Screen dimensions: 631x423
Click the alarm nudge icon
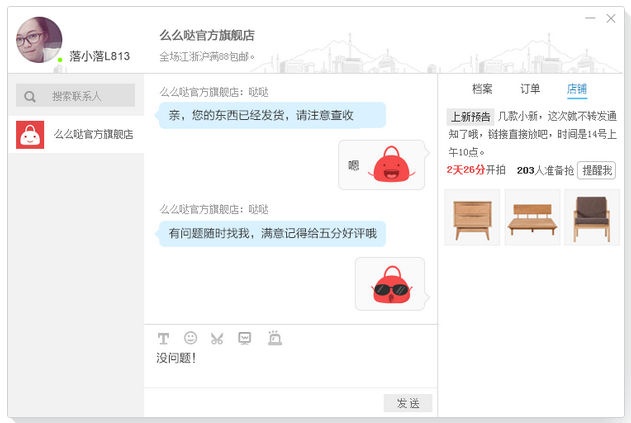(x=275, y=338)
